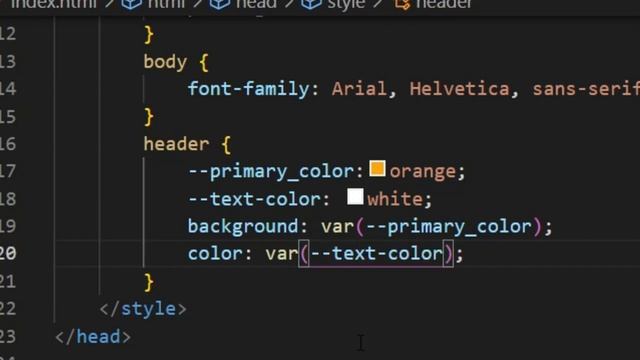Click the closing </style> tag

143,309
